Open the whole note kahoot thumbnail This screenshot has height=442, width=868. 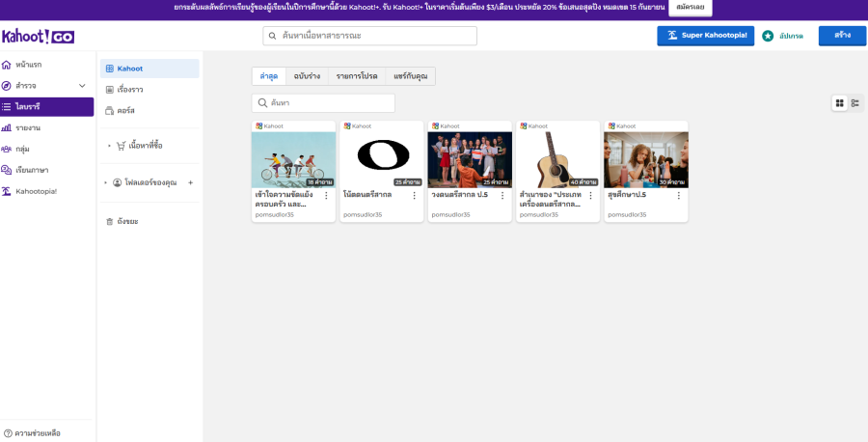click(x=382, y=160)
